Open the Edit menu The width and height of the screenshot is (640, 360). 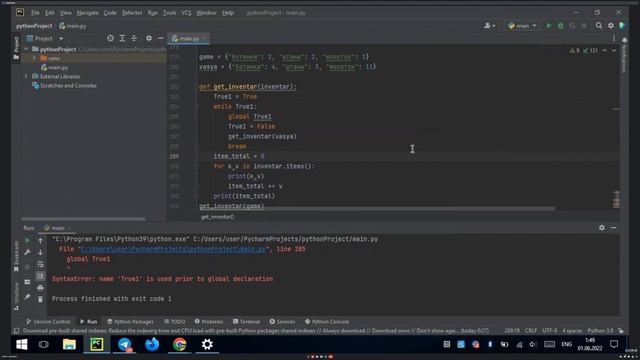click(50, 13)
